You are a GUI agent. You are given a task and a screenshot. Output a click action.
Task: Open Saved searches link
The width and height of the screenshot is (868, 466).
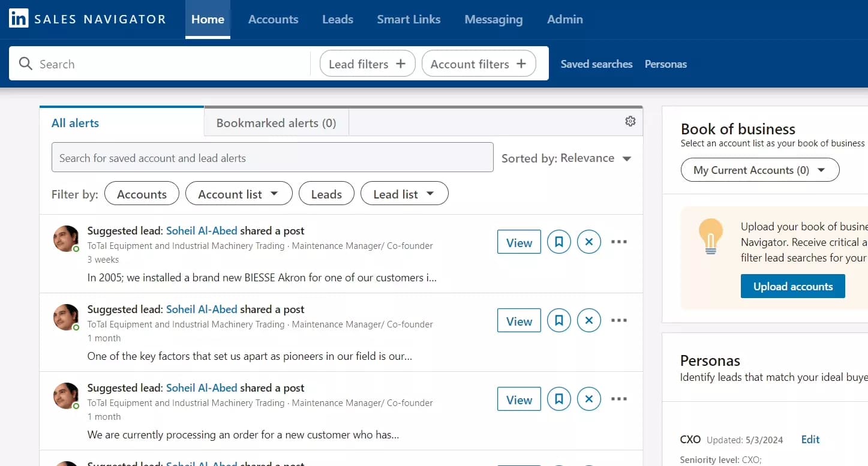596,64
